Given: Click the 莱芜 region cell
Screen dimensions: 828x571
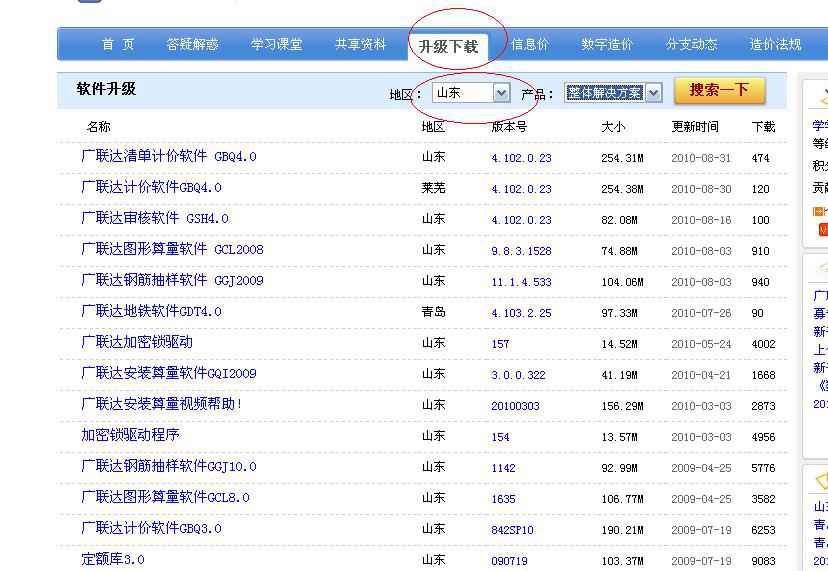Looking at the screenshot, I should tap(434, 188).
